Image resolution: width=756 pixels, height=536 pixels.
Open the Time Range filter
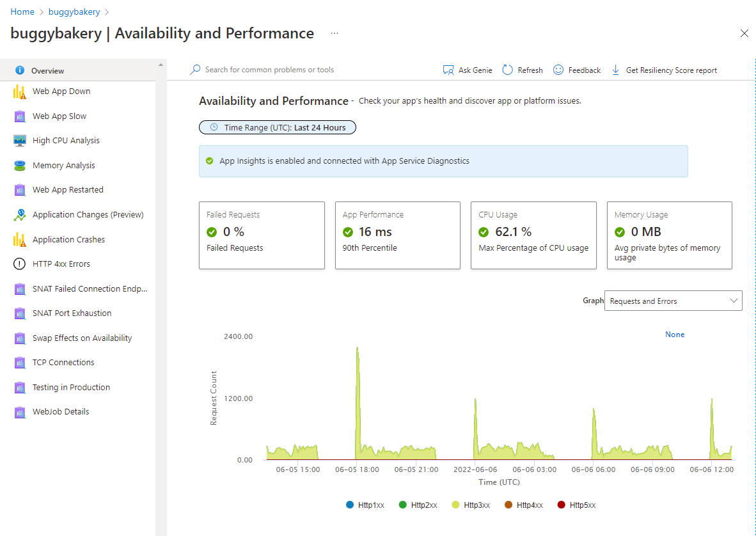[x=278, y=127]
